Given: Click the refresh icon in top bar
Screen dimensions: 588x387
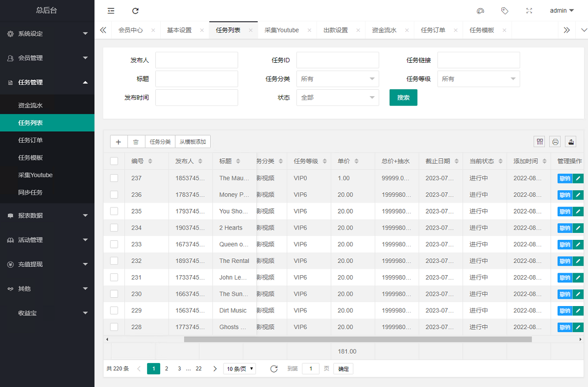Looking at the screenshot, I should [x=136, y=11].
